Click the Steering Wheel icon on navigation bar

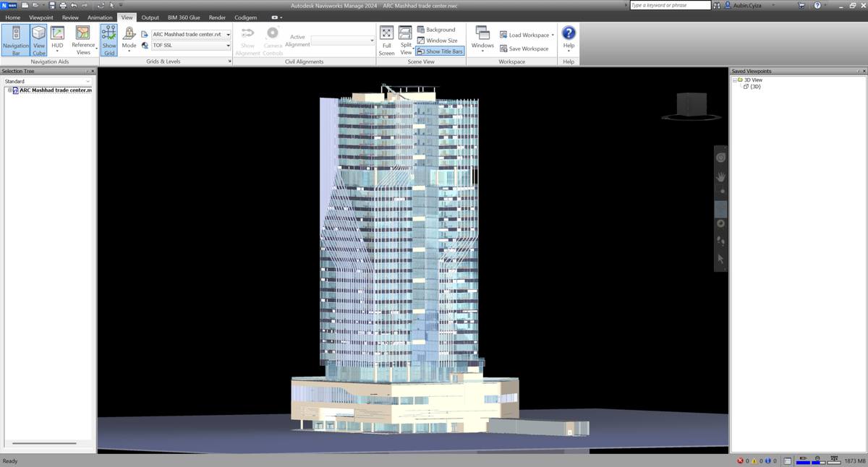pyautogui.click(x=720, y=158)
